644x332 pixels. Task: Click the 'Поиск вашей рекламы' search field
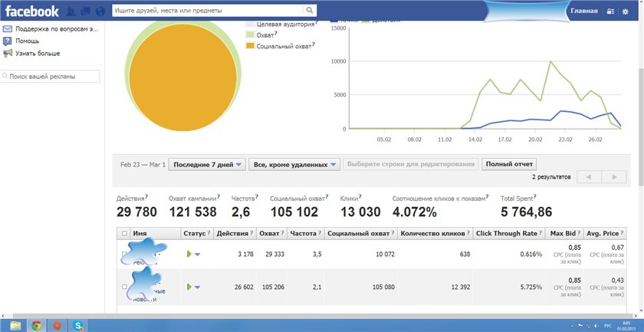point(51,77)
